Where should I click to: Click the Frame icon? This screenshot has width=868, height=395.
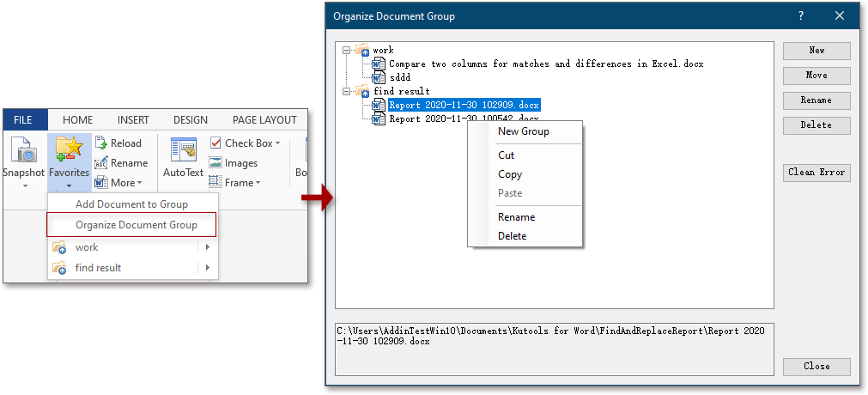[215, 182]
